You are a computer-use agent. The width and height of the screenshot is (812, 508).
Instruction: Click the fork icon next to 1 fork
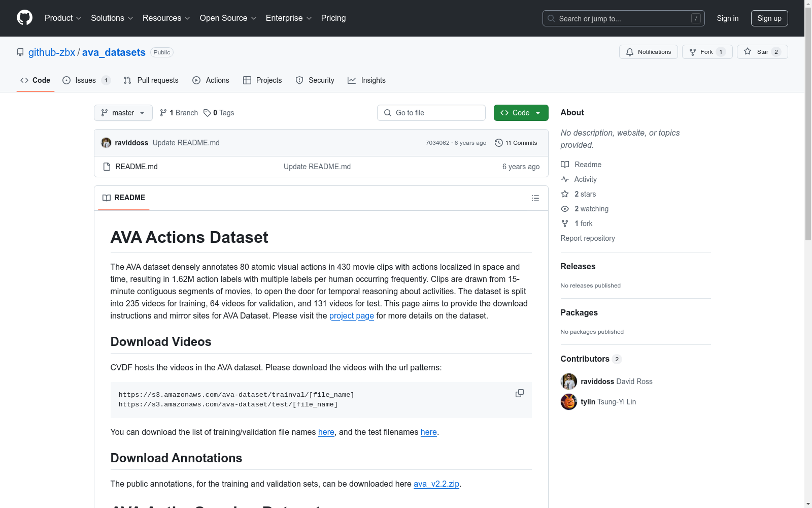click(x=565, y=224)
